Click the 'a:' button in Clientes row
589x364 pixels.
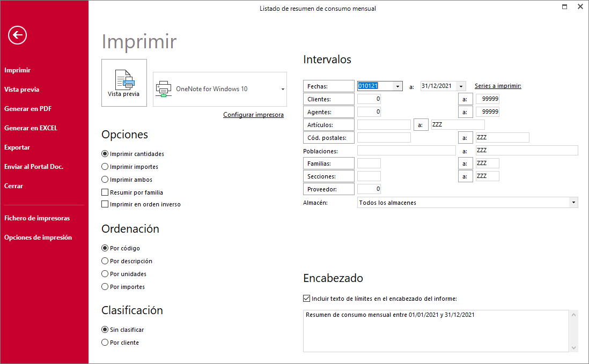click(465, 99)
